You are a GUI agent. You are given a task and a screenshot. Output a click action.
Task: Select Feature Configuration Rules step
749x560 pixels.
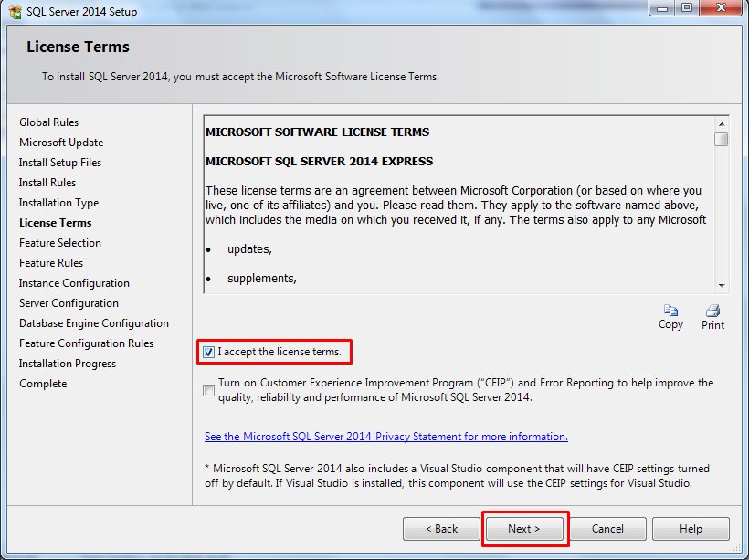click(87, 343)
